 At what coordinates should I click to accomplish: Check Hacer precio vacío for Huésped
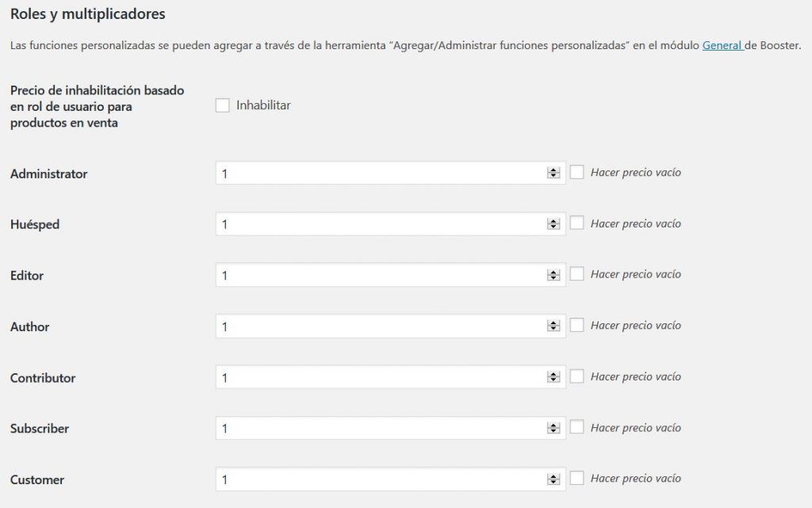577,223
